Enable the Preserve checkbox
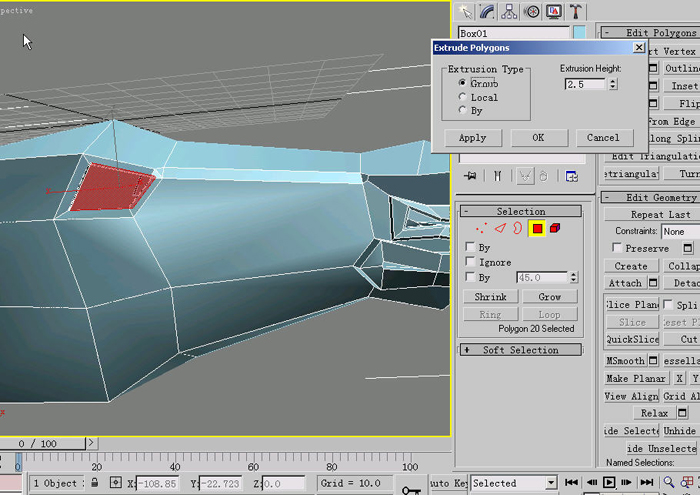The width and height of the screenshot is (700, 495). (617, 248)
